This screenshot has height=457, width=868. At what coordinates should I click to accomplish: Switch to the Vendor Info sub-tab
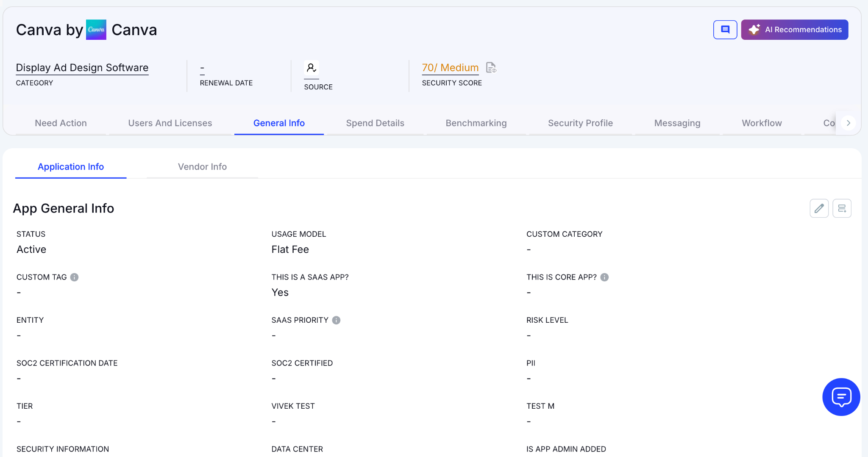pos(202,167)
